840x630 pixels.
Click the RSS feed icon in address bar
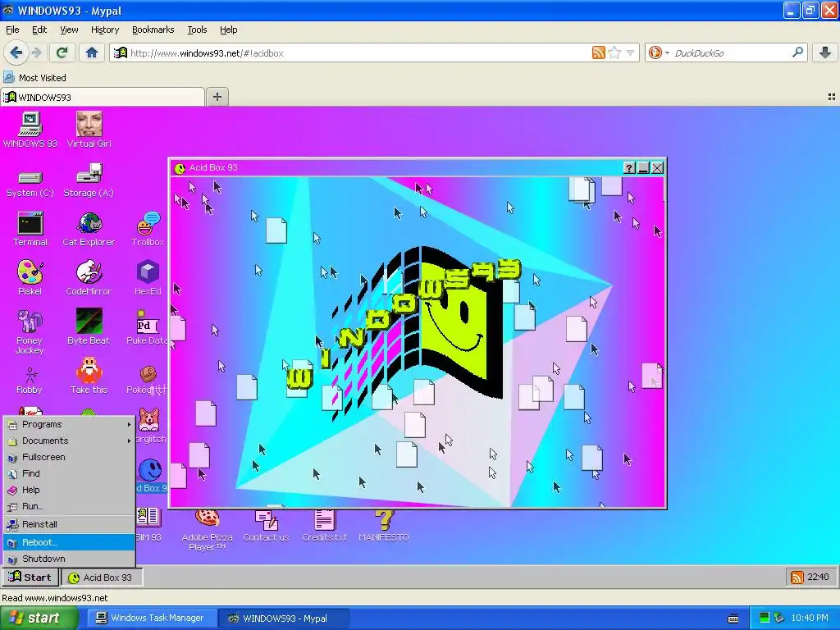click(x=598, y=52)
